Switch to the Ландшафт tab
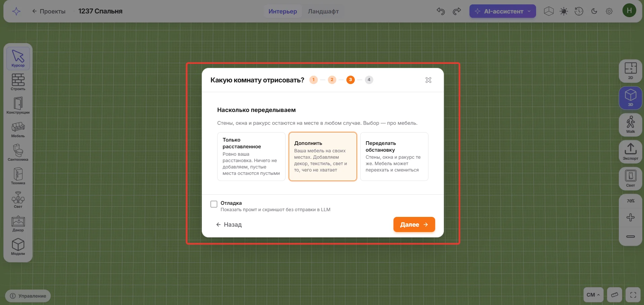 coord(323,11)
